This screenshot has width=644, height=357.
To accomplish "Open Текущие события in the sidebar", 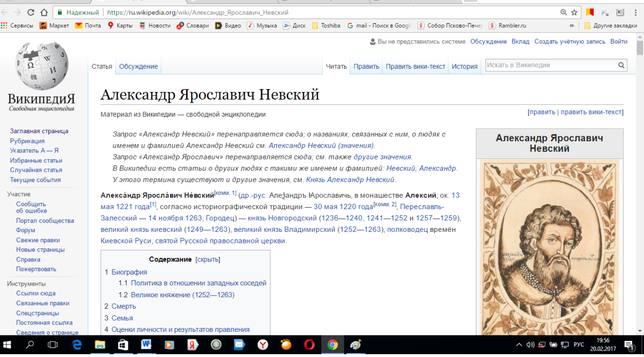I will [35, 180].
